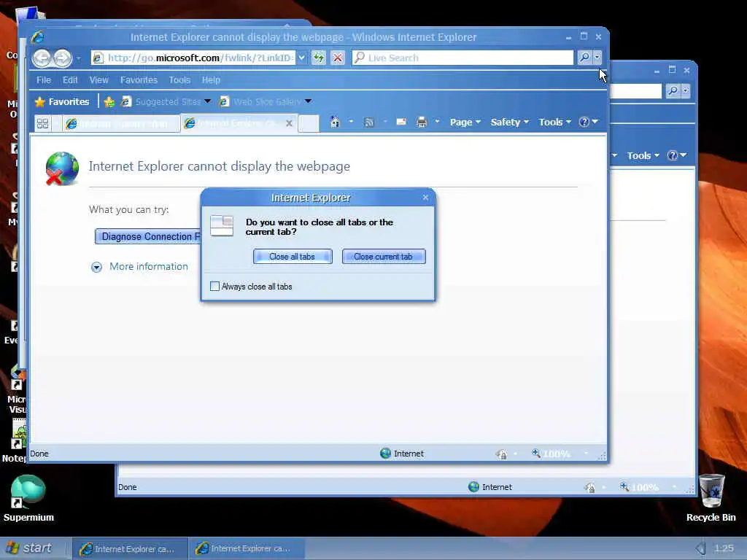
Task: Click the Forward navigation arrow
Action: click(62, 58)
